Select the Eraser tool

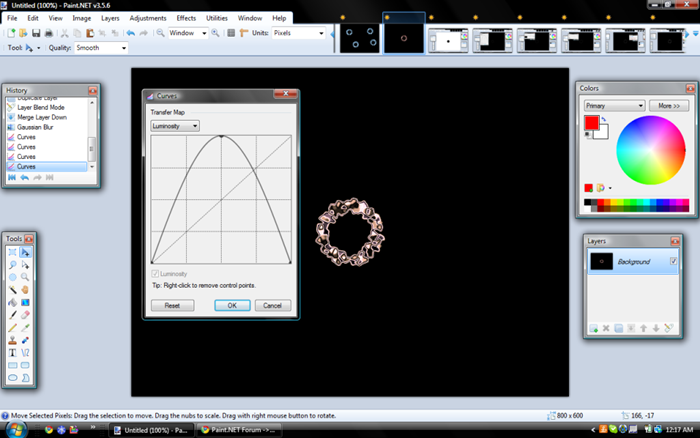coord(25,315)
